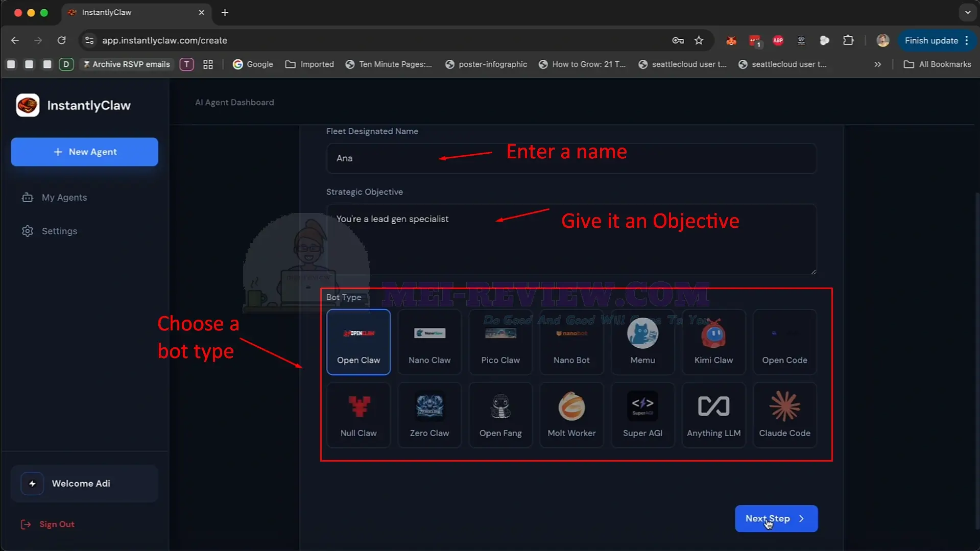Click the AI Agent Dashboard heading
980x551 pixels.
(x=234, y=103)
